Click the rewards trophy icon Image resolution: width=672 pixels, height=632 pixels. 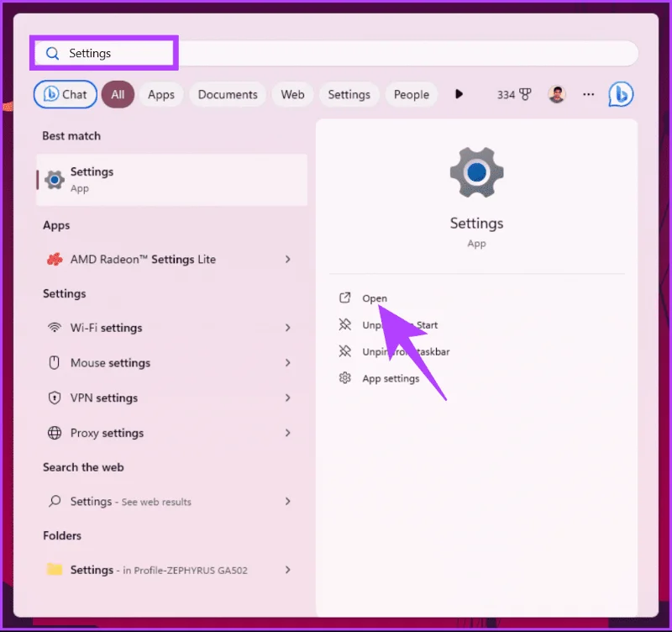pyautogui.click(x=525, y=94)
